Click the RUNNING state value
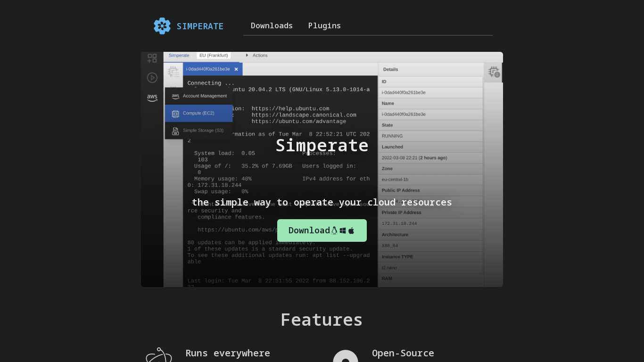644x362 pixels. point(392,136)
